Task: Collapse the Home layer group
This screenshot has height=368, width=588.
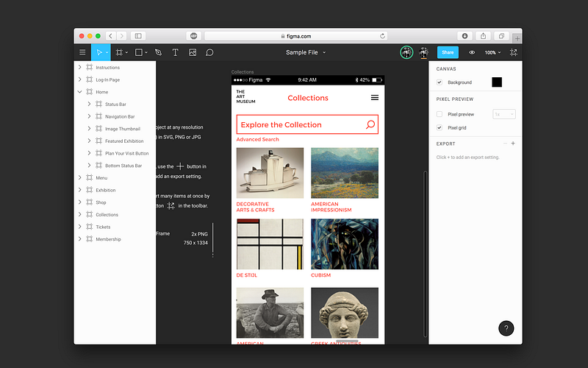Action: [79, 92]
